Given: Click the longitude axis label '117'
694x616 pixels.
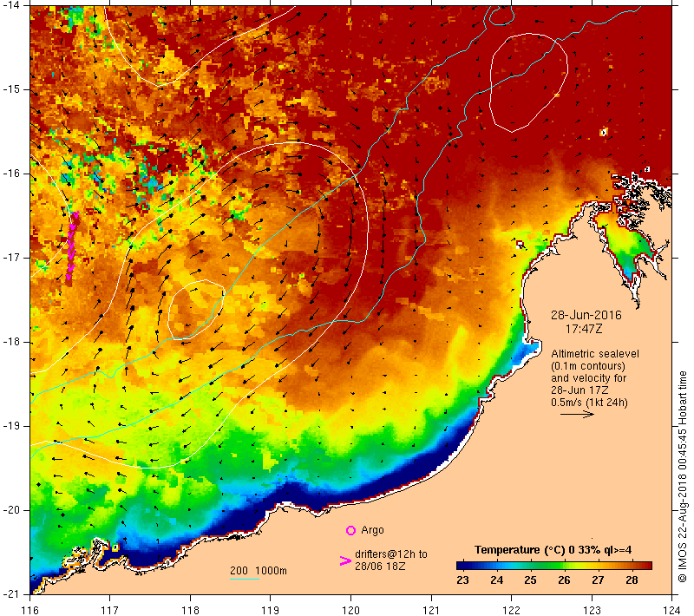Looking at the screenshot, I should (x=110, y=610).
